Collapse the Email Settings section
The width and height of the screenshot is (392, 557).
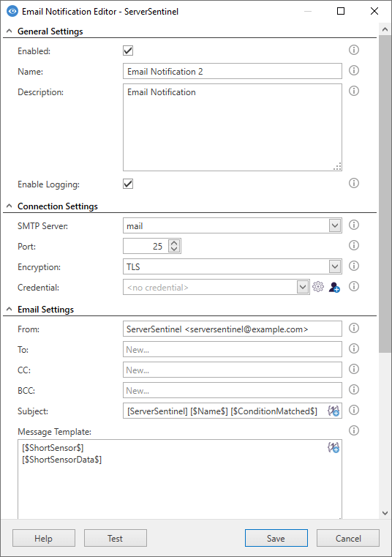(10, 310)
